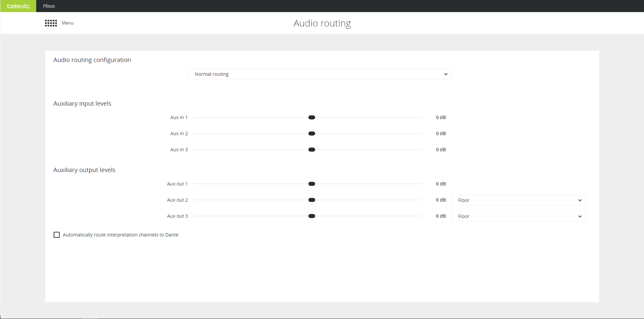The width and height of the screenshot is (644, 319).
Task: Click the Auxiliary input levels heading
Action: coord(82,104)
